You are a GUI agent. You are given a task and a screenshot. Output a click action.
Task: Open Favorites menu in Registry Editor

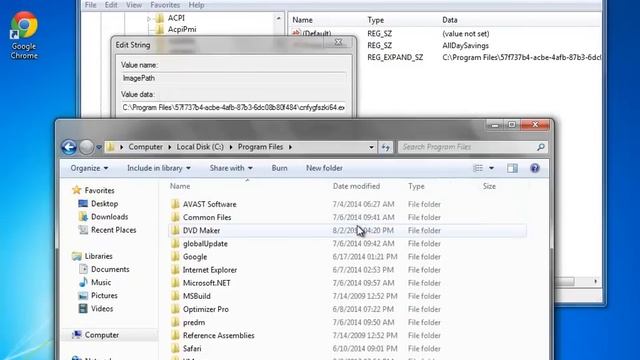pos(165,5)
